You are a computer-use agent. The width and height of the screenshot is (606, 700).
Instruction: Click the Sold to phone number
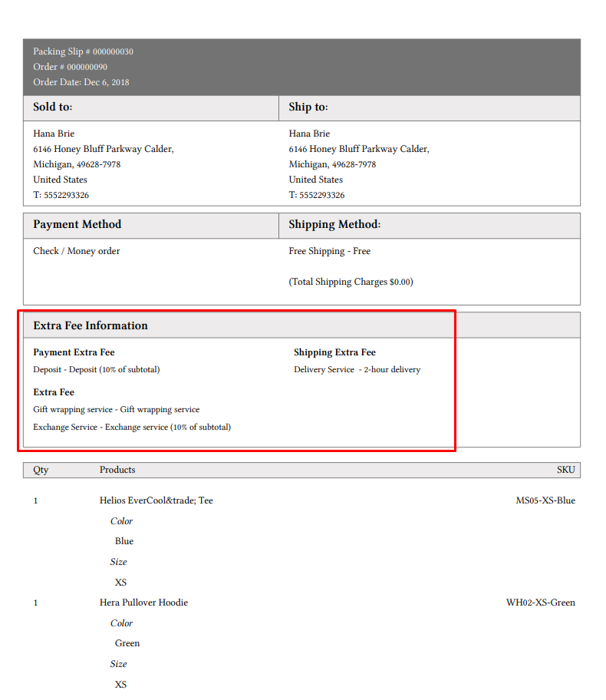pyautogui.click(x=61, y=195)
